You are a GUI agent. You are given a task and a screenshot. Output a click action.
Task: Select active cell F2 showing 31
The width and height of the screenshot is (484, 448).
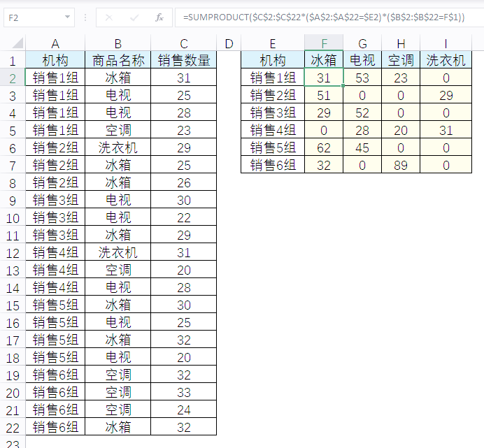point(324,77)
